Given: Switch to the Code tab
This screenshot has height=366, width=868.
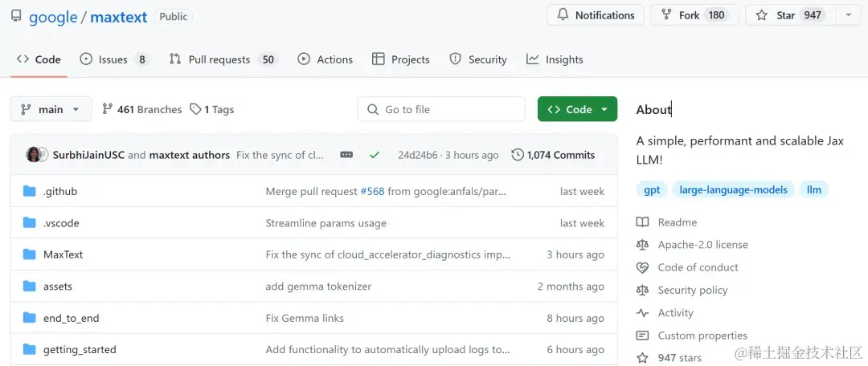Looking at the screenshot, I should [x=39, y=59].
